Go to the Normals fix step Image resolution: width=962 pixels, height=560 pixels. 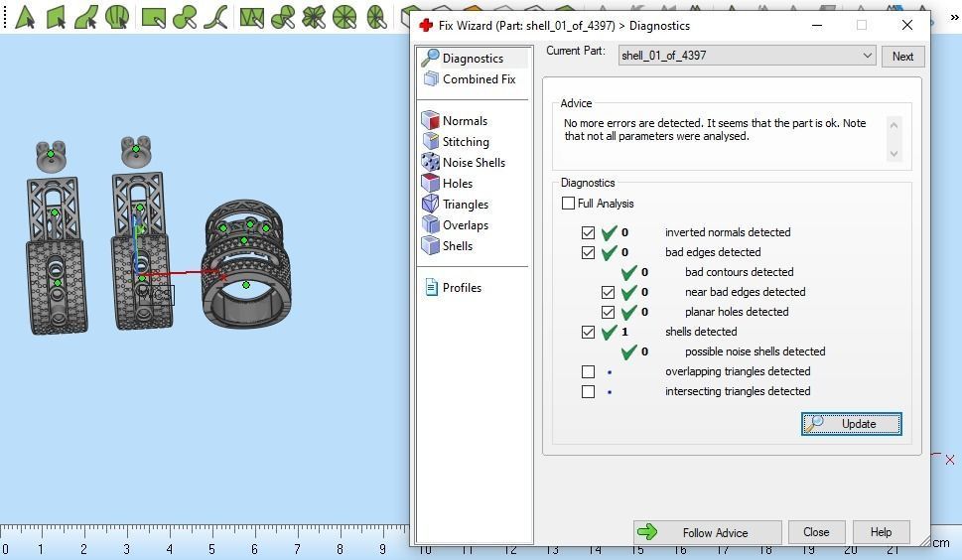click(455, 121)
